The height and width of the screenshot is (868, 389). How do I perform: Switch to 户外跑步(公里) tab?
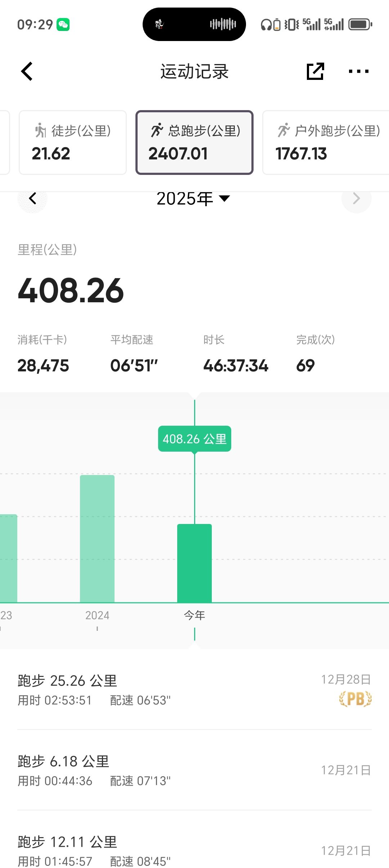click(326, 143)
